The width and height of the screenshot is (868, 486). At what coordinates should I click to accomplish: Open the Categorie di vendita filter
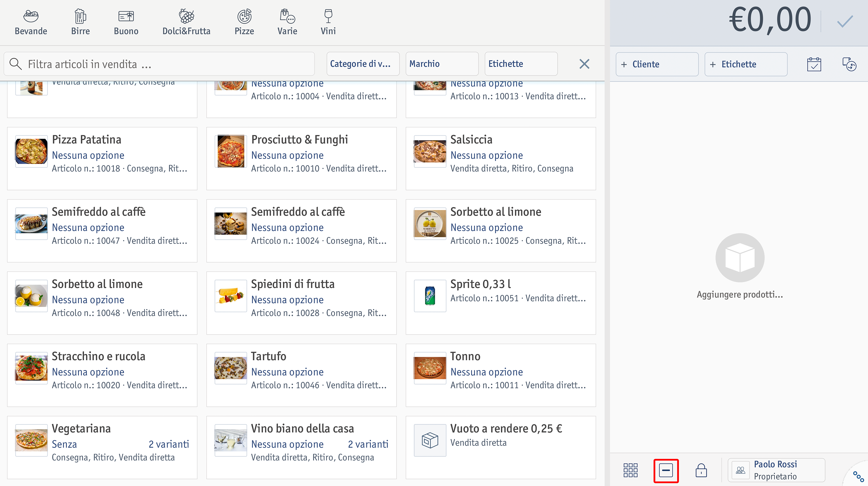(x=363, y=64)
